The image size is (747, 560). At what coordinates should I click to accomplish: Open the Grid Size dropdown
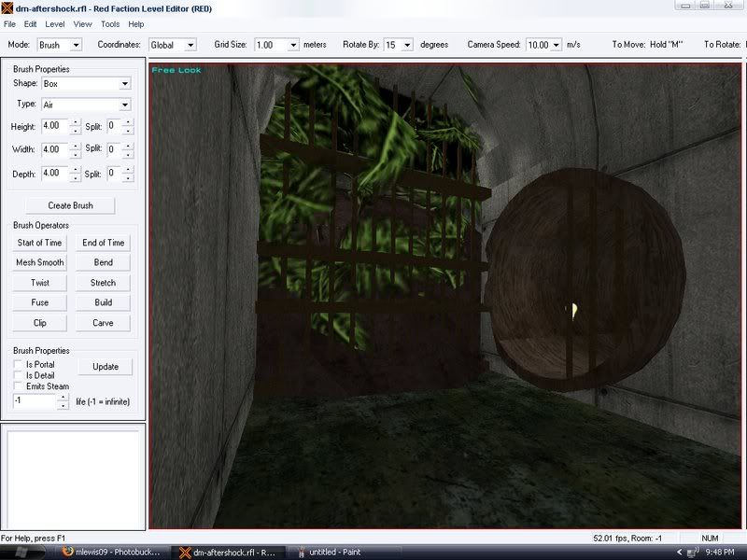(x=293, y=45)
